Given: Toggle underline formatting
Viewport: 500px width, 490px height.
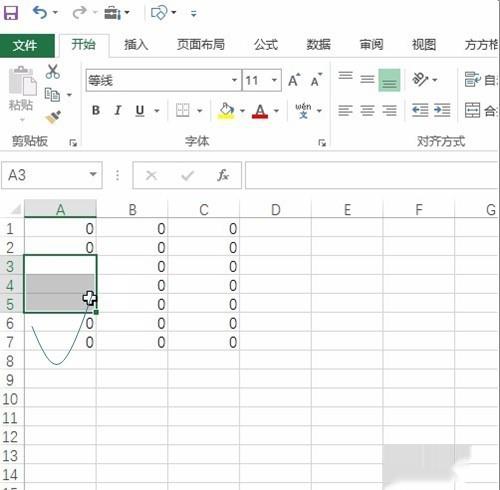Looking at the screenshot, I should pos(140,110).
